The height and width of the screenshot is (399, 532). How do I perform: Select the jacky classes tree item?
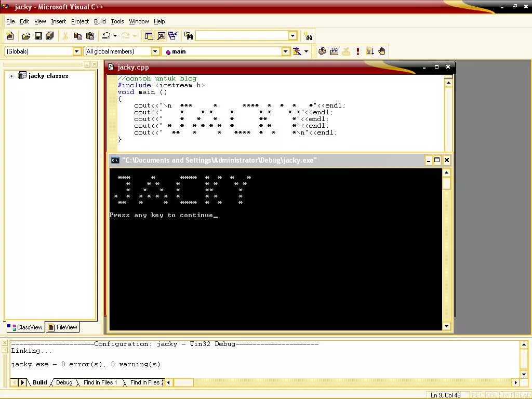pos(48,76)
